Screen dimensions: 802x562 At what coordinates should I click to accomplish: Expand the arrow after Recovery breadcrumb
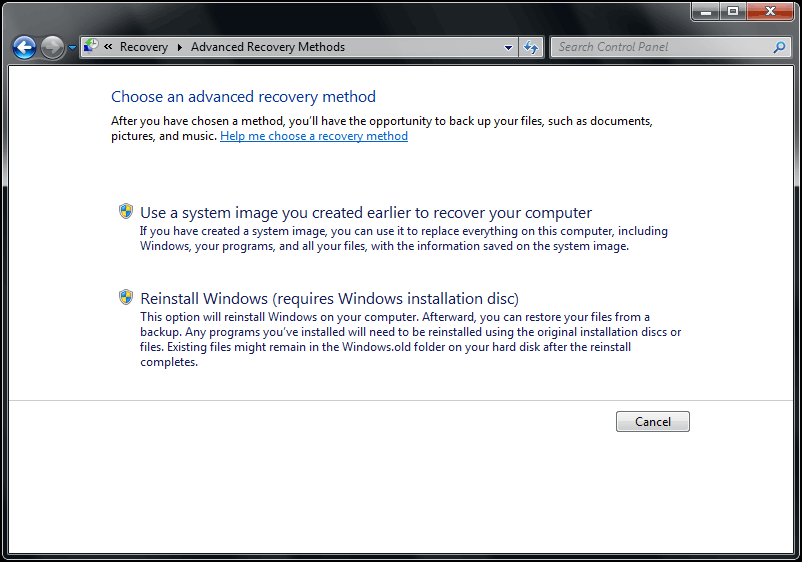180,47
